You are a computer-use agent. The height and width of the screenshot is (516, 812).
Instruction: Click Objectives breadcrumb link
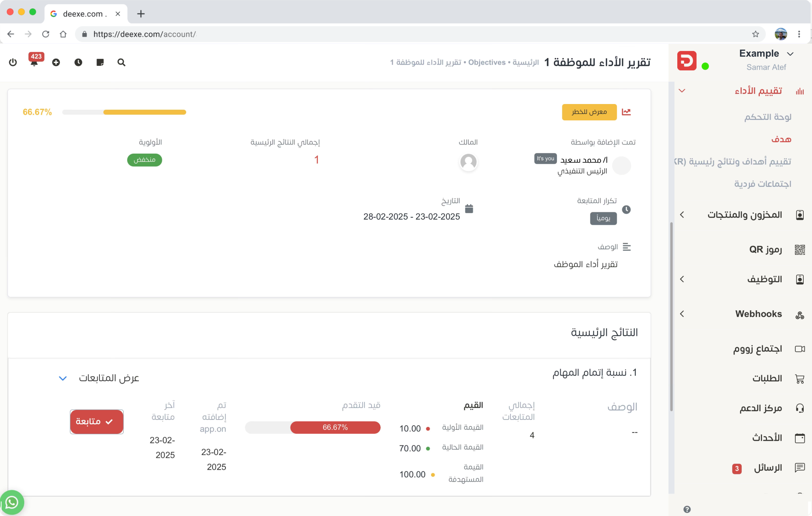pyautogui.click(x=487, y=62)
